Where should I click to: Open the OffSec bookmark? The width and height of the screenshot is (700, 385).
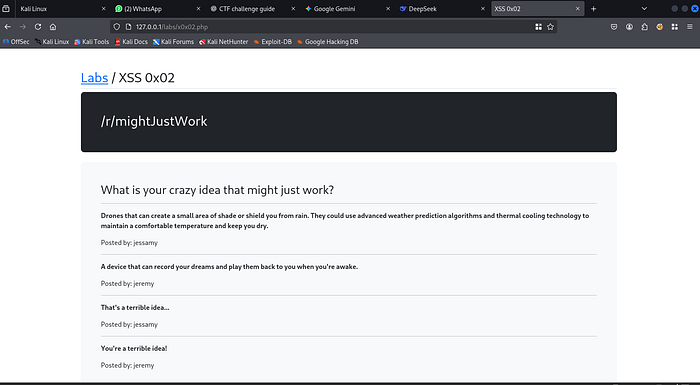click(16, 42)
